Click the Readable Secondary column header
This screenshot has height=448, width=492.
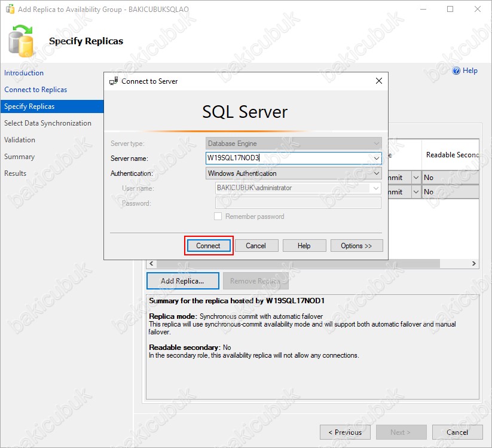pyautogui.click(x=451, y=155)
